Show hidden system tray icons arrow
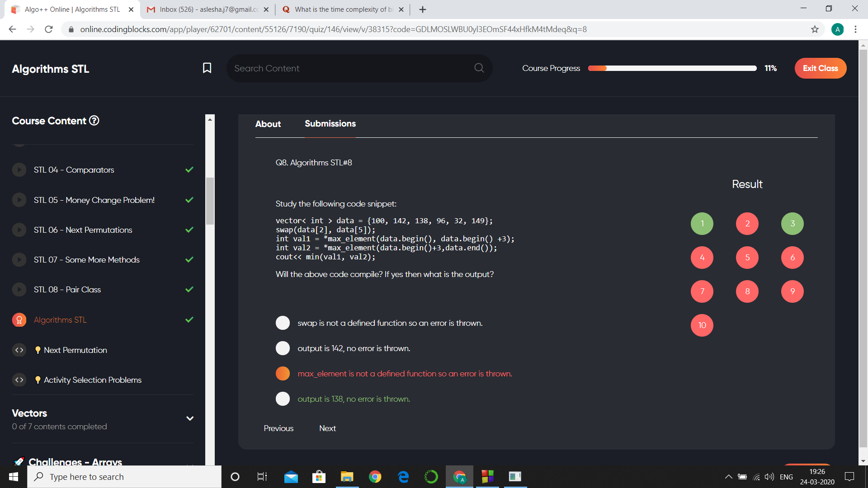 [728, 477]
